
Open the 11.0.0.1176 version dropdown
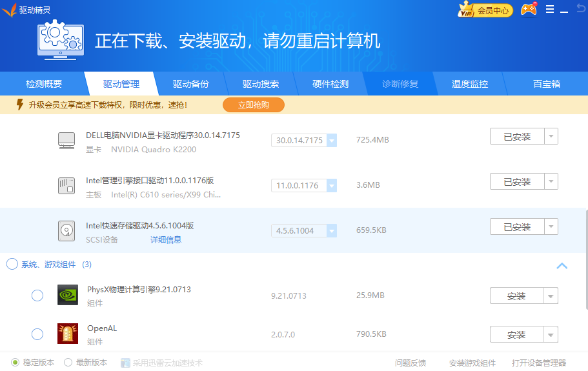click(x=332, y=186)
